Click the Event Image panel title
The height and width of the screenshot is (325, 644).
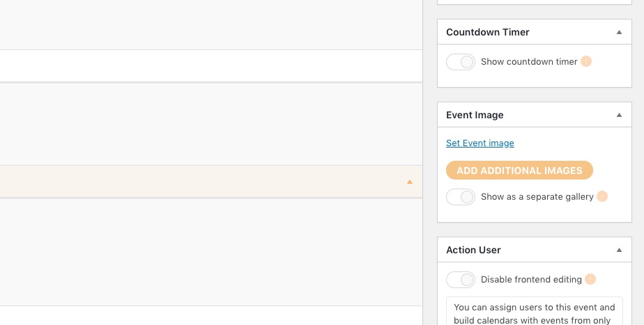click(x=475, y=115)
